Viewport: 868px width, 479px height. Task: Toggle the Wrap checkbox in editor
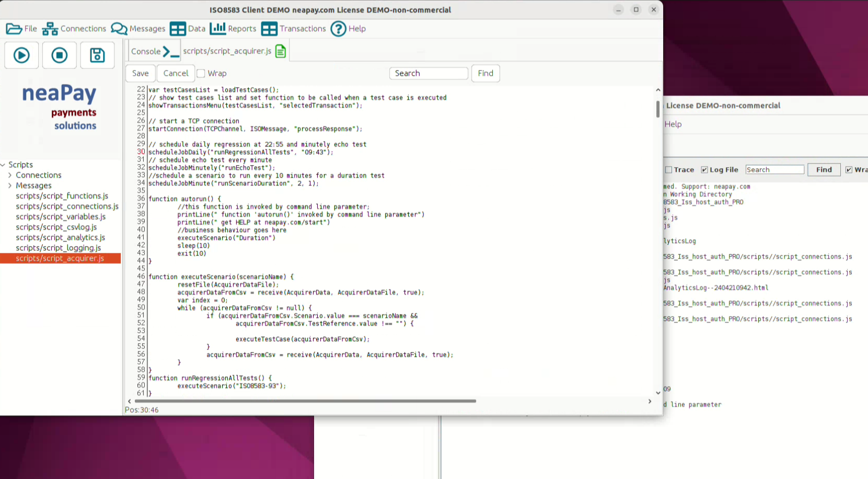(201, 73)
